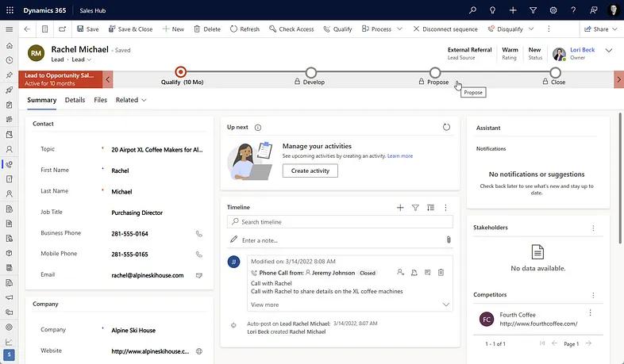Image resolution: width=624 pixels, height=364 pixels.
Task: Add a timeline record with plus
Action: (400, 208)
